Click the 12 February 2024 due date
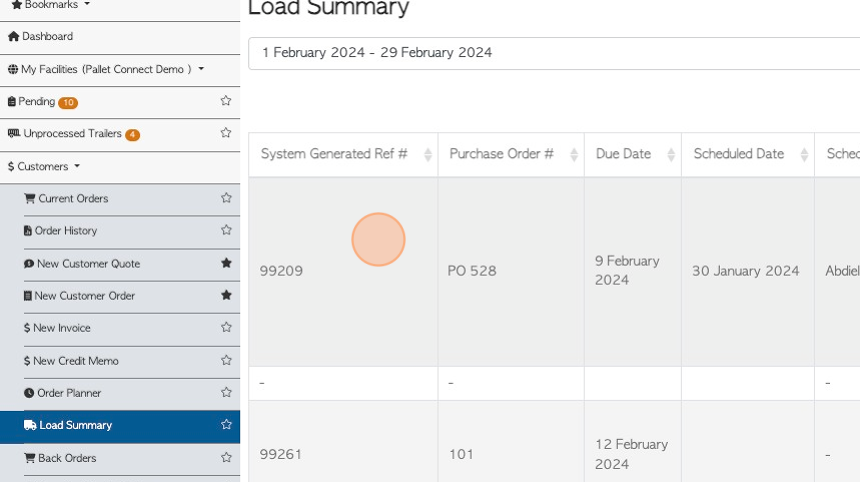Image resolution: width=860 pixels, height=482 pixels. tap(631, 454)
